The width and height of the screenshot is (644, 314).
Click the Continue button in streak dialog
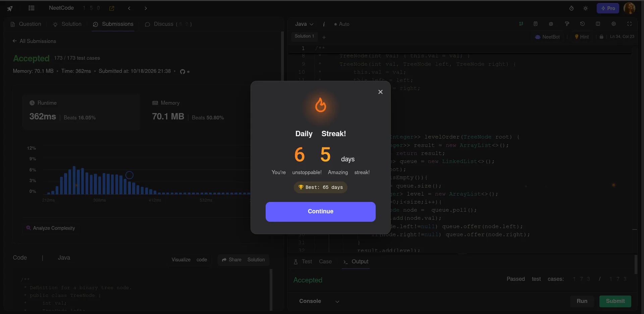point(320,212)
